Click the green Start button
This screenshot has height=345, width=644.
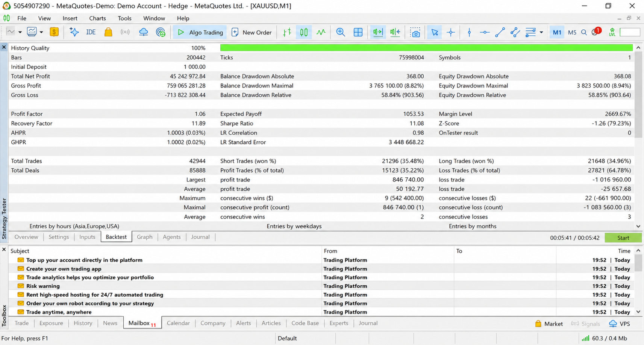pos(623,238)
